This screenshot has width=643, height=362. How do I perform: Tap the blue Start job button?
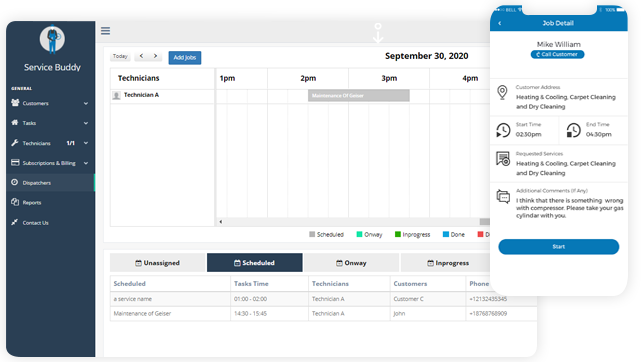coord(559,247)
